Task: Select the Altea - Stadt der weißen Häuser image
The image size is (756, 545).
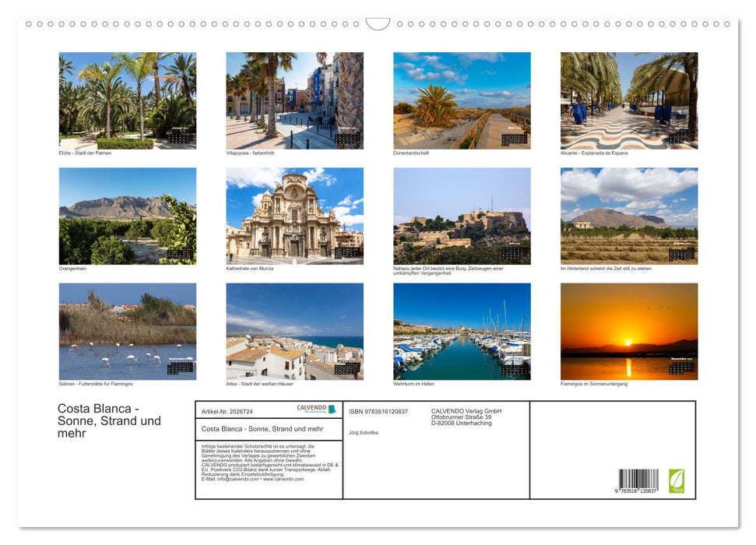Action: tap(294, 331)
